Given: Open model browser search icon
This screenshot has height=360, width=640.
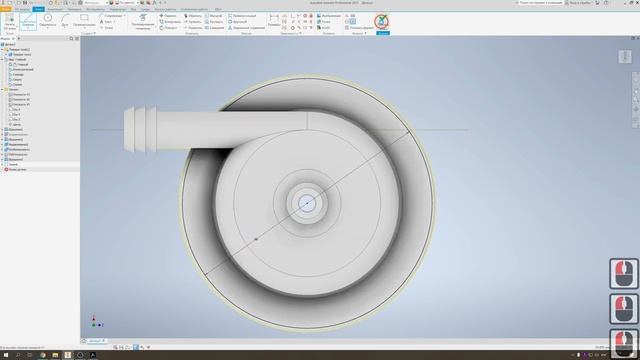Looking at the screenshot, I should coord(71,38).
